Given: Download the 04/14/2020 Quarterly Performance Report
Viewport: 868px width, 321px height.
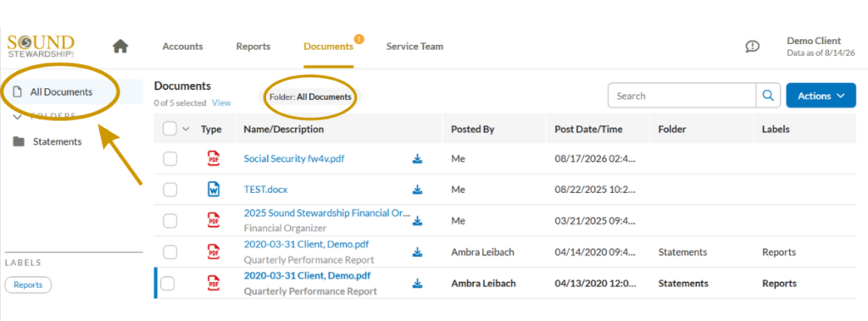Looking at the screenshot, I should tap(417, 252).
